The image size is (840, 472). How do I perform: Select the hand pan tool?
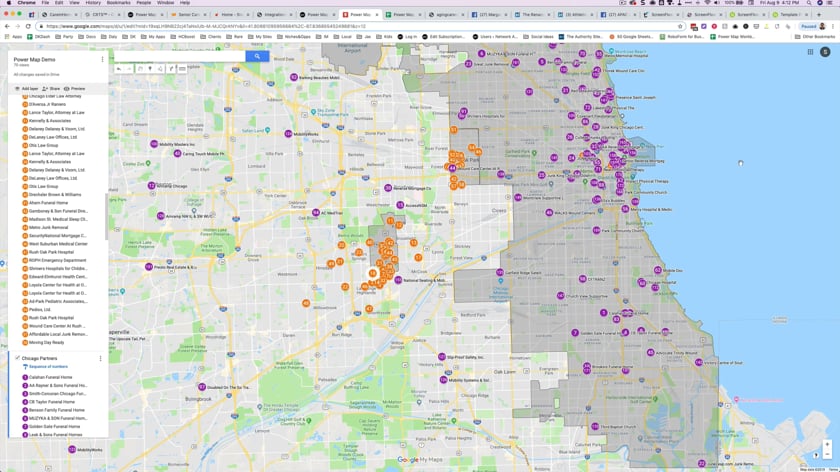pos(140,69)
